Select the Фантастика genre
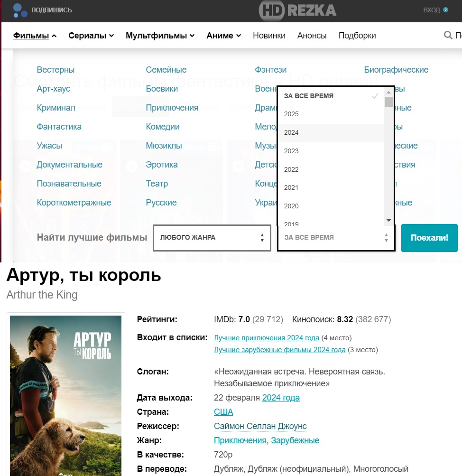The width and height of the screenshot is (462, 476). [59, 127]
